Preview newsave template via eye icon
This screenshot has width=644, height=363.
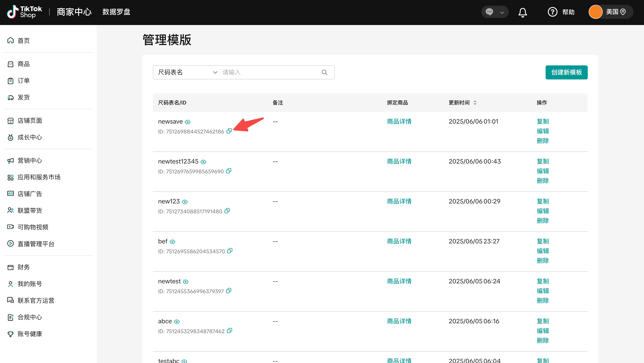pyautogui.click(x=188, y=122)
